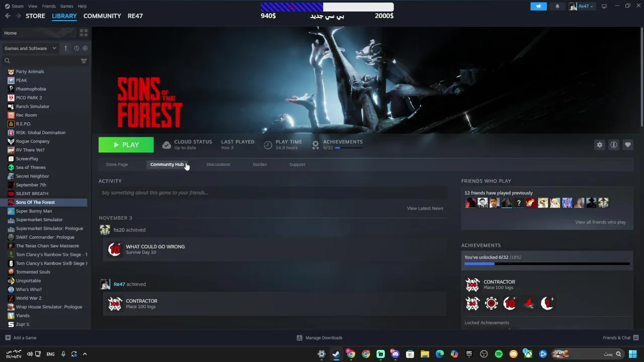Open the Support tab
Image resolution: width=644 pixels, height=362 pixels.
tap(297, 164)
